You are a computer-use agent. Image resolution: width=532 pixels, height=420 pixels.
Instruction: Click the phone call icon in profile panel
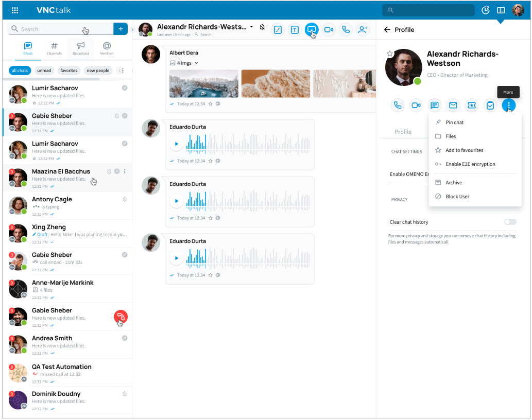point(397,106)
